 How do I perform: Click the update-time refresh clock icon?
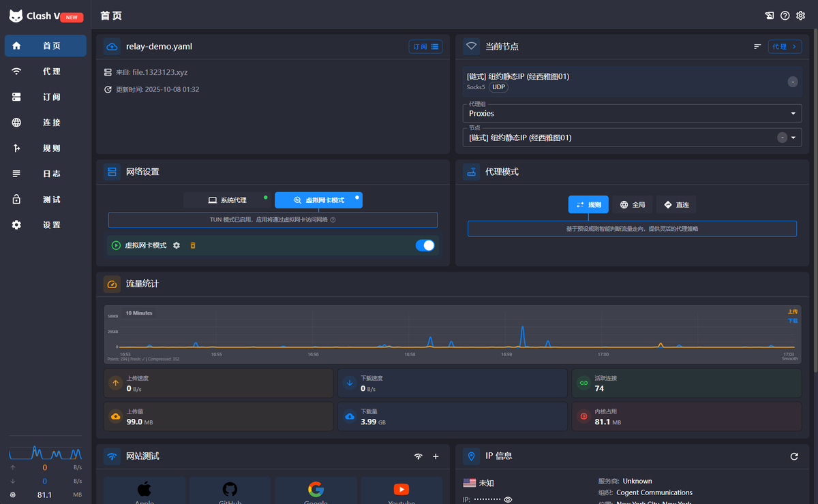108,89
